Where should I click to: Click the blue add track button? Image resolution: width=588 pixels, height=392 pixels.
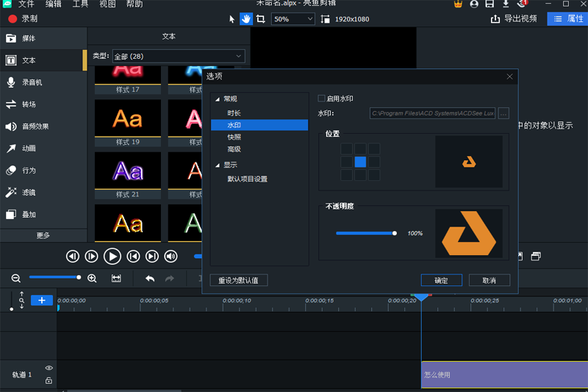(42, 300)
